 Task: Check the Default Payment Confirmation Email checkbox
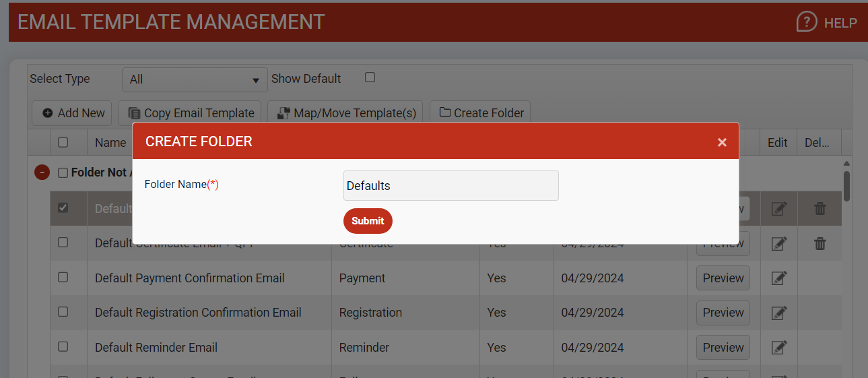pyautogui.click(x=63, y=277)
